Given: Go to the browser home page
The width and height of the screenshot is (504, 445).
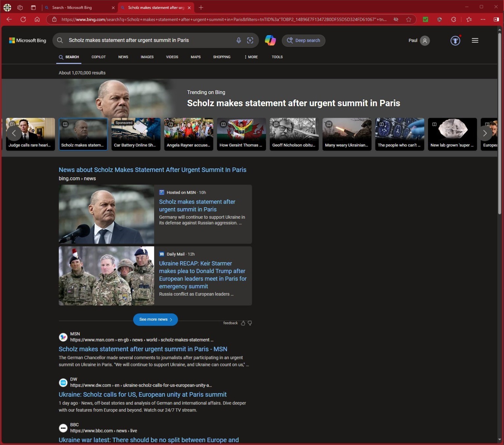Looking at the screenshot, I should [37, 19].
